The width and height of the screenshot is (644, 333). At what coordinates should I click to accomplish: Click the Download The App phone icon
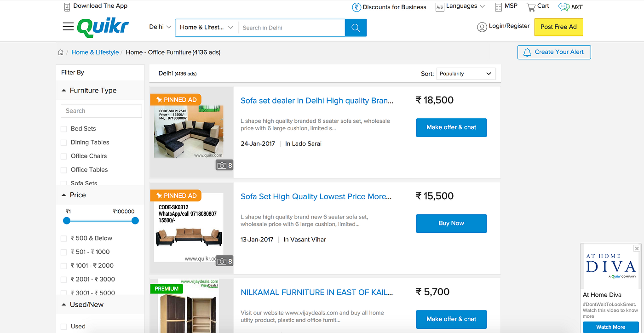(67, 6)
